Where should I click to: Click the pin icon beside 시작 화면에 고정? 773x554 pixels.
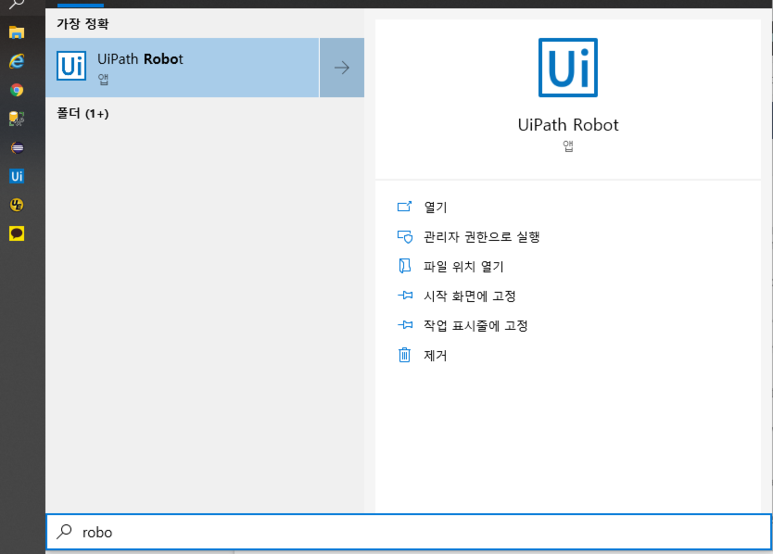click(405, 295)
